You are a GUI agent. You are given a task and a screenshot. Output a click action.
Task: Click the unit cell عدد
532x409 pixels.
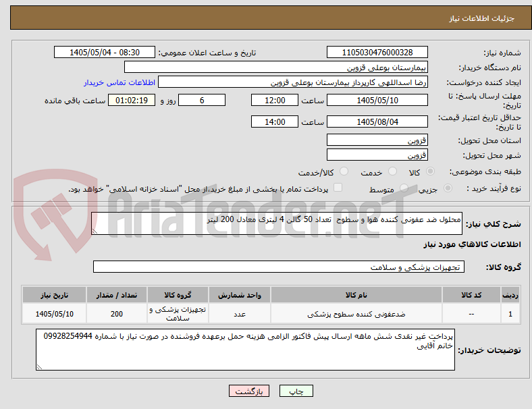[x=240, y=314]
